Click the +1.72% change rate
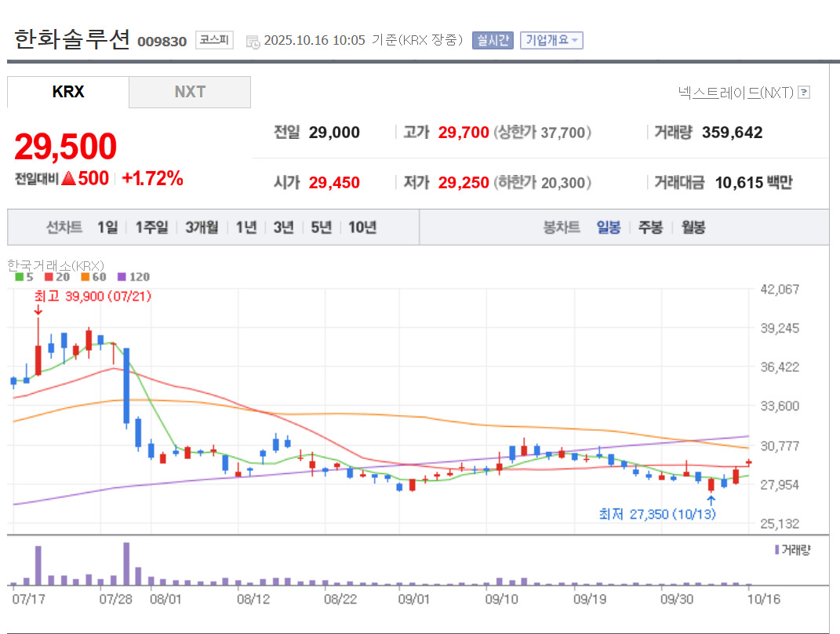840x634 pixels. 153,178
